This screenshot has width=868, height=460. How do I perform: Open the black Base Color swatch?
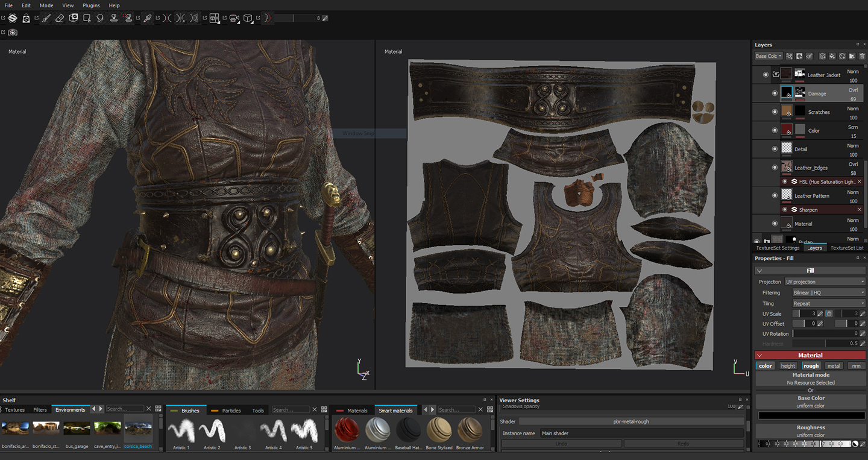click(x=811, y=416)
